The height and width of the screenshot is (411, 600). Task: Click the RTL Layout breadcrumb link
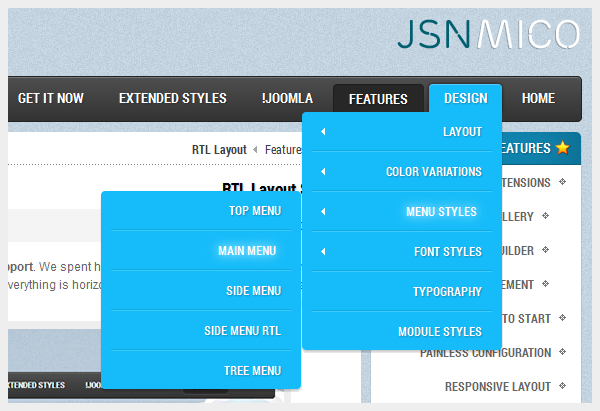pyautogui.click(x=219, y=150)
